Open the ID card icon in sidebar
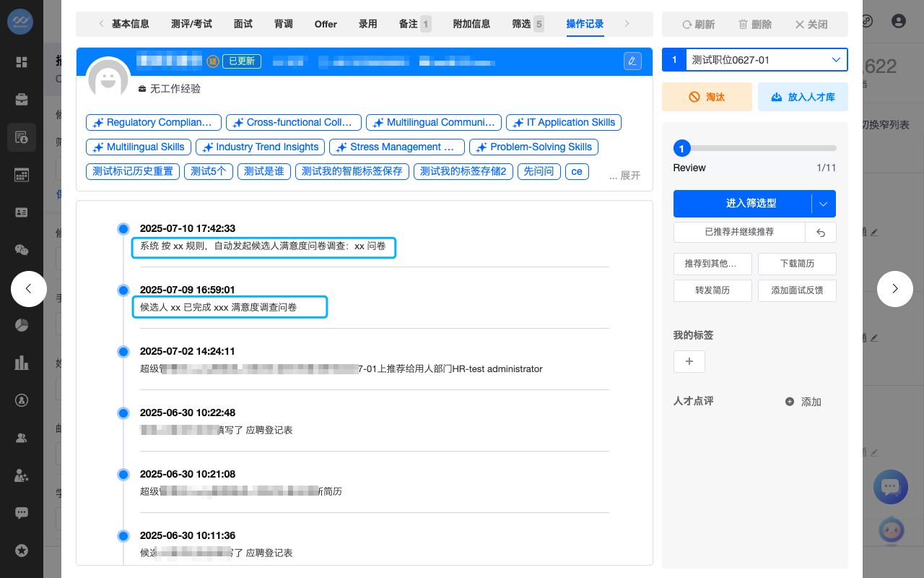This screenshot has height=578, width=924. click(x=22, y=212)
